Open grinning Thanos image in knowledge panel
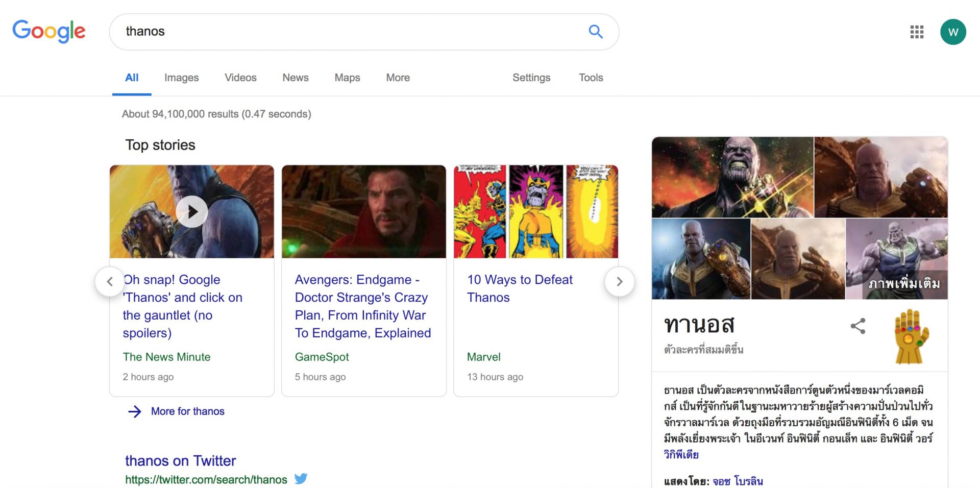 732,177
